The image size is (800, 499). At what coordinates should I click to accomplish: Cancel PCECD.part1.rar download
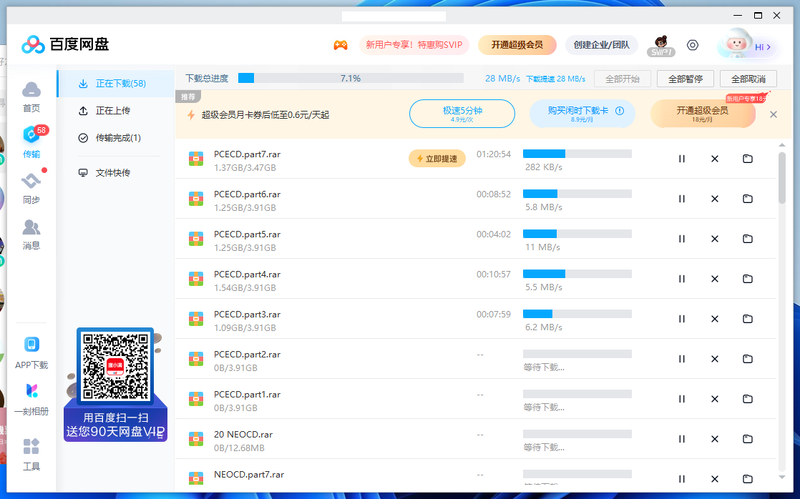[715, 398]
